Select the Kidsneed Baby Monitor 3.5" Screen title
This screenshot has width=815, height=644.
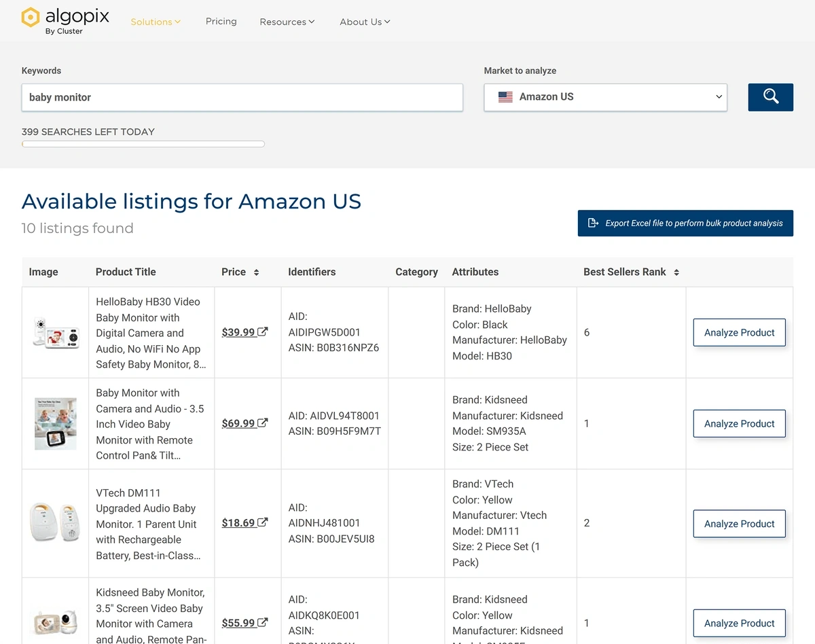pos(150,615)
